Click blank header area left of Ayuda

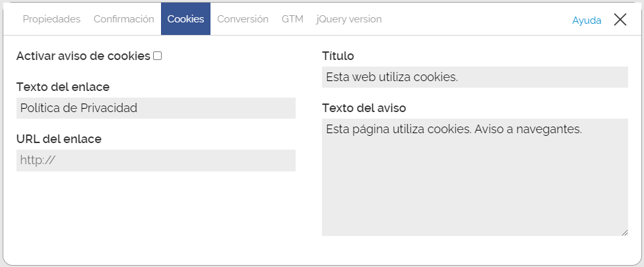(475, 20)
